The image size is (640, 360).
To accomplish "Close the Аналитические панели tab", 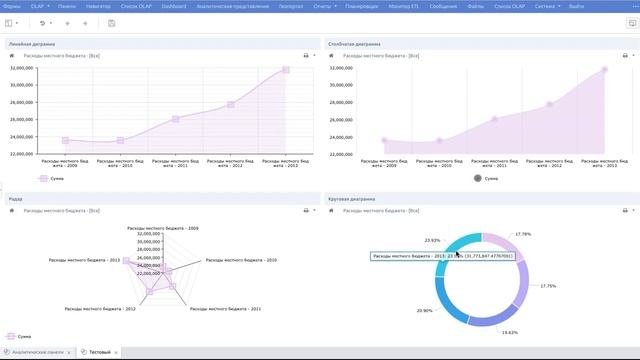I will click(69, 352).
